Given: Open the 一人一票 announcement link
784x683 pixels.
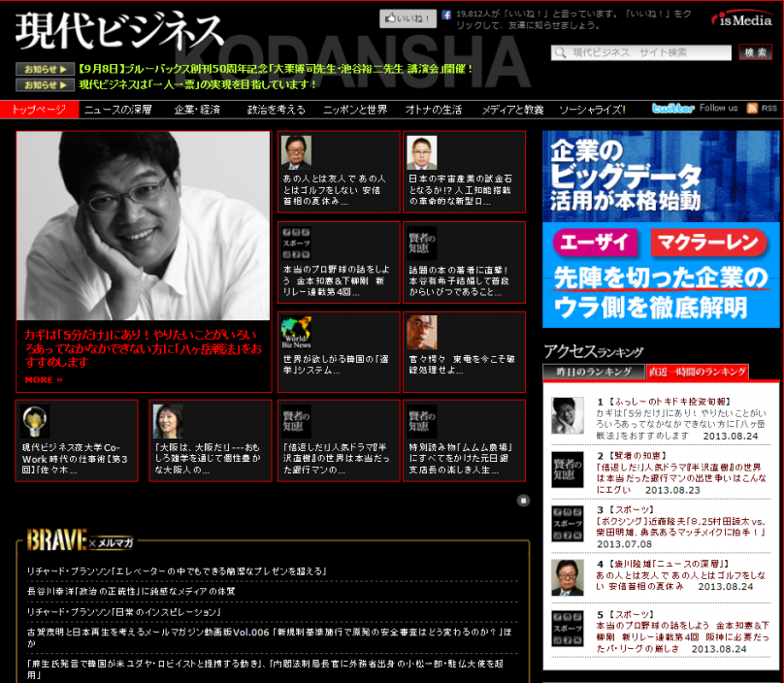Looking at the screenshot, I should [x=198, y=84].
